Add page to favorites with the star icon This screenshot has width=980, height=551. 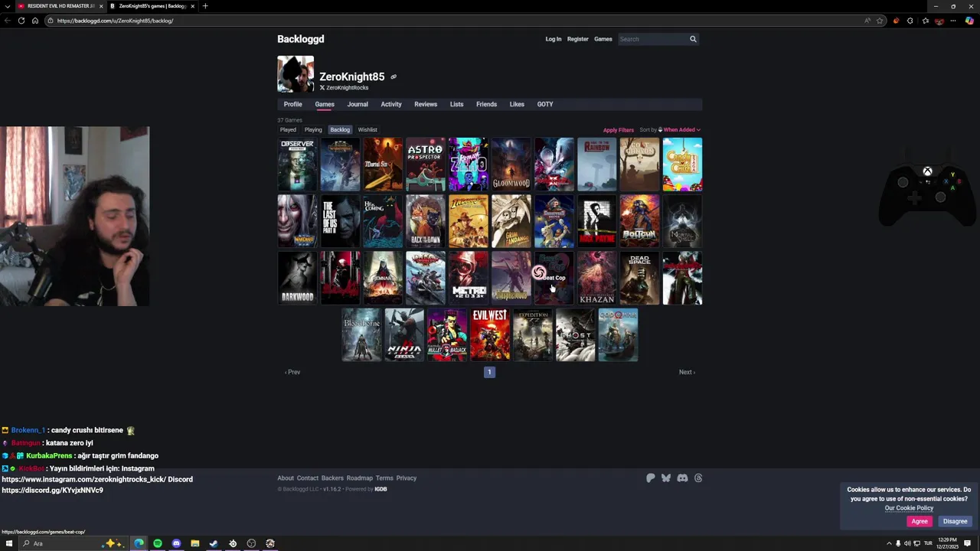880,21
